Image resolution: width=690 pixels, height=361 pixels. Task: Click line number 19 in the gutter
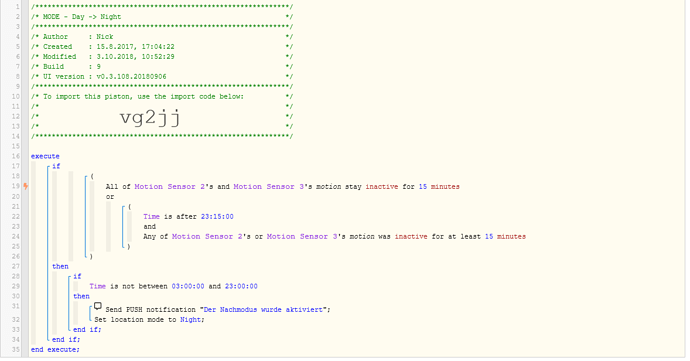pyautogui.click(x=16, y=186)
